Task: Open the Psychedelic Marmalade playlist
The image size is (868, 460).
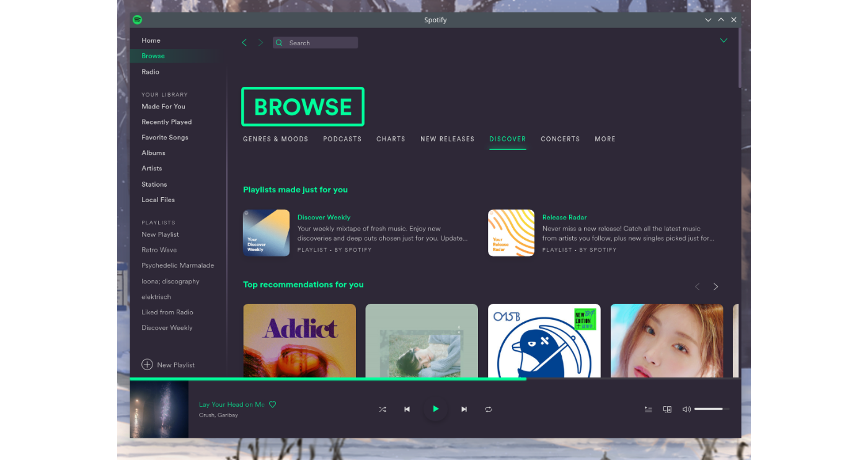Action: 178,265
